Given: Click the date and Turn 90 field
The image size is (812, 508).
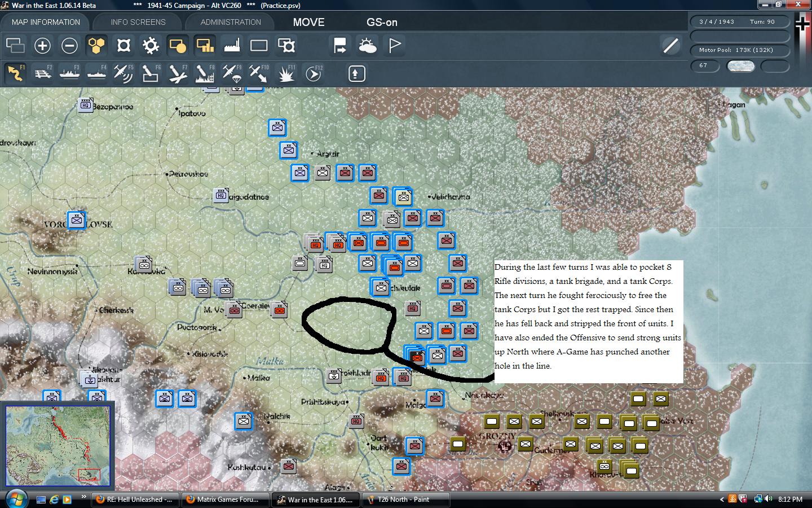Looking at the screenshot, I should coord(740,21).
